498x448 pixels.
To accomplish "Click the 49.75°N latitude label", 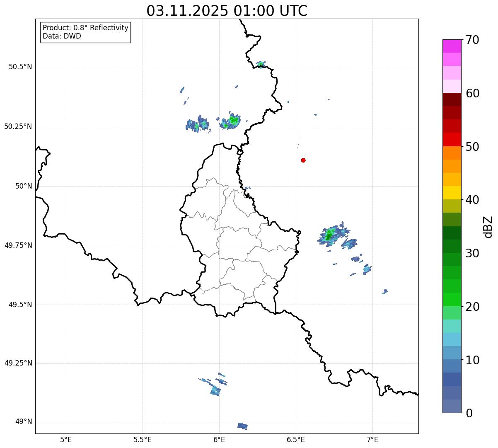I will pyautogui.click(x=18, y=245).
